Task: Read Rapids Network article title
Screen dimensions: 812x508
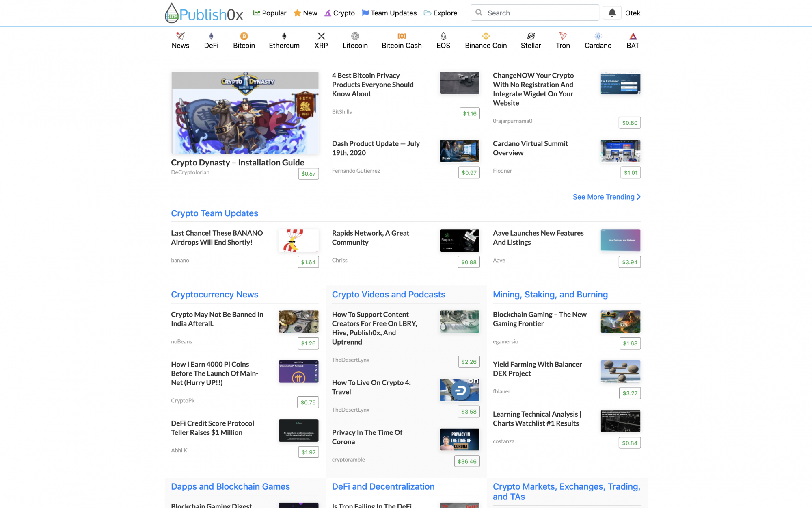Action: [x=371, y=238]
